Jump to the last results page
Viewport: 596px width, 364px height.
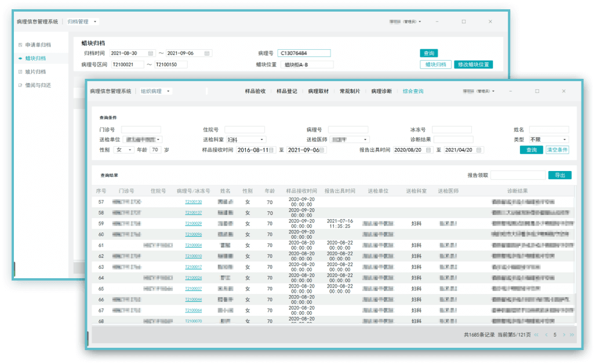[x=572, y=334]
